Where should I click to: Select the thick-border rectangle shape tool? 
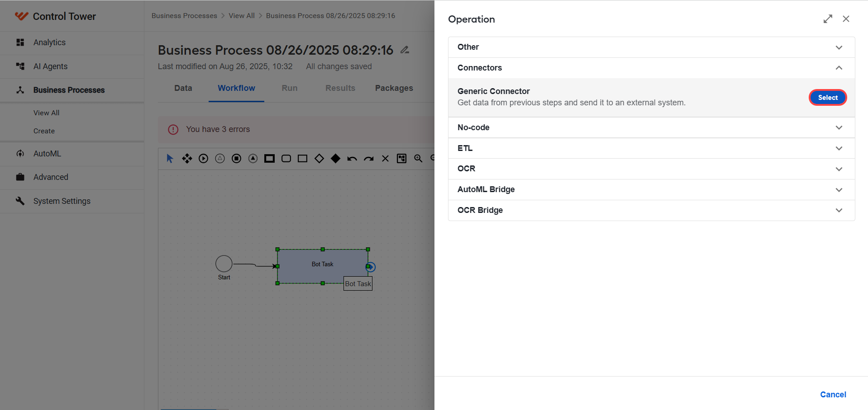click(x=269, y=159)
